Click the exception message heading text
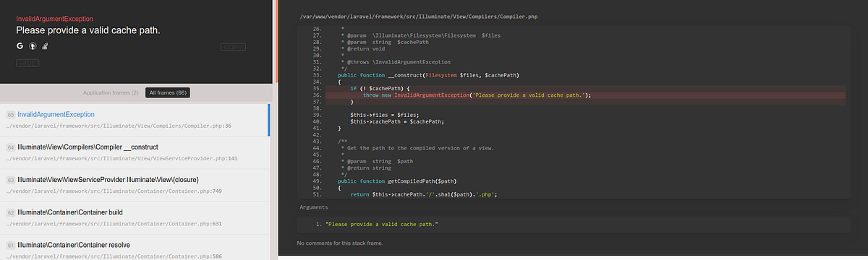Screen dimensions: 868x260 (x=88, y=30)
